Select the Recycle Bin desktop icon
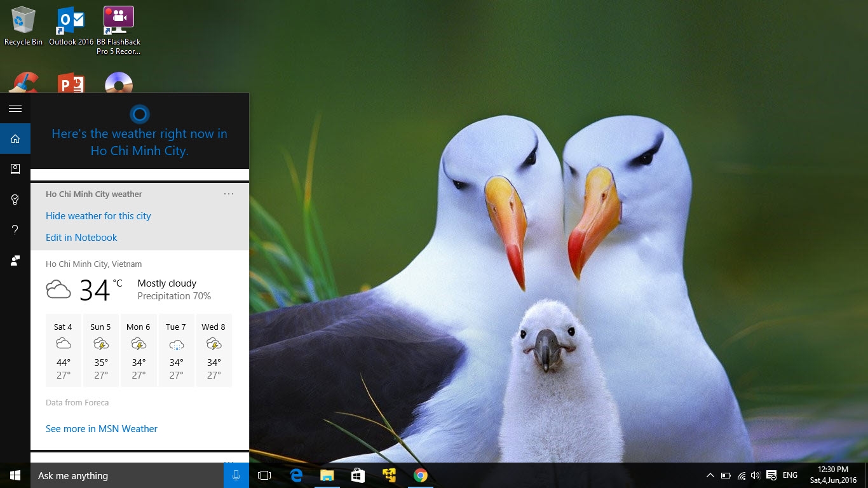Viewport: 868px width, 488px height. pos(24,27)
